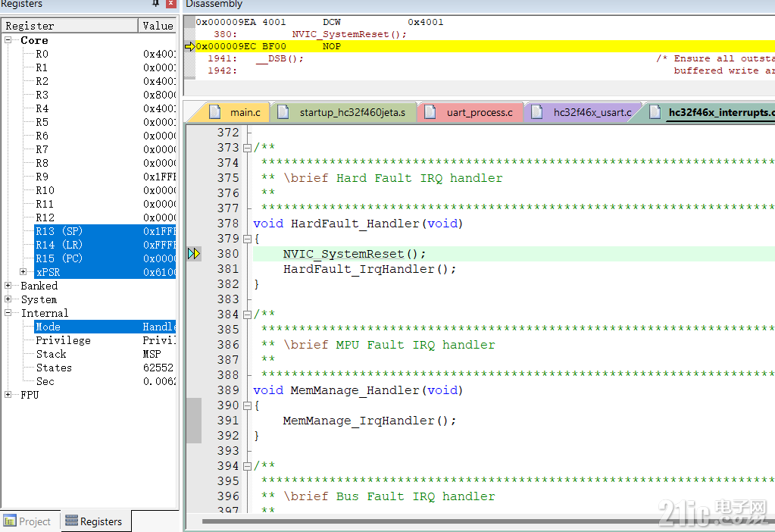Click the highlighted NOP disassembly line
775x532 pixels.
pyautogui.click(x=484, y=46)
